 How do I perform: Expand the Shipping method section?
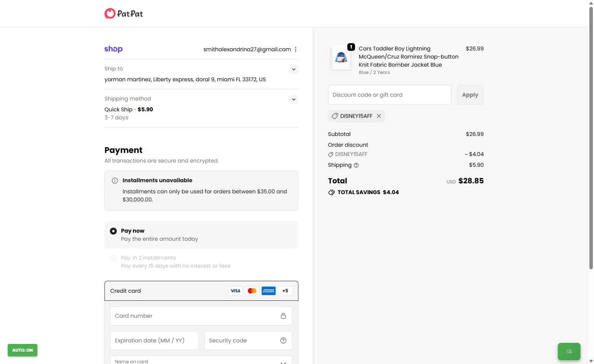click(x=294, y=99)
